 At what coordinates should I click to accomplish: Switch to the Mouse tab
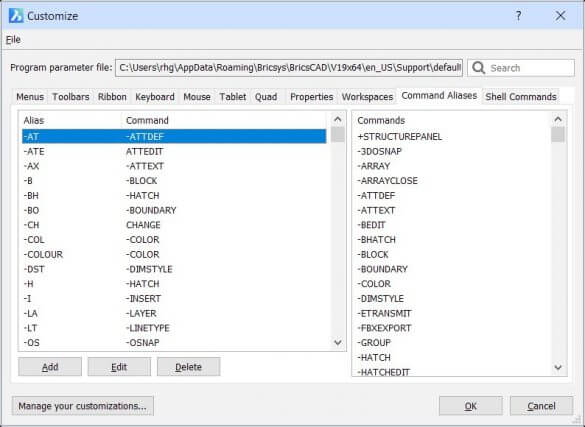point(197,97)
